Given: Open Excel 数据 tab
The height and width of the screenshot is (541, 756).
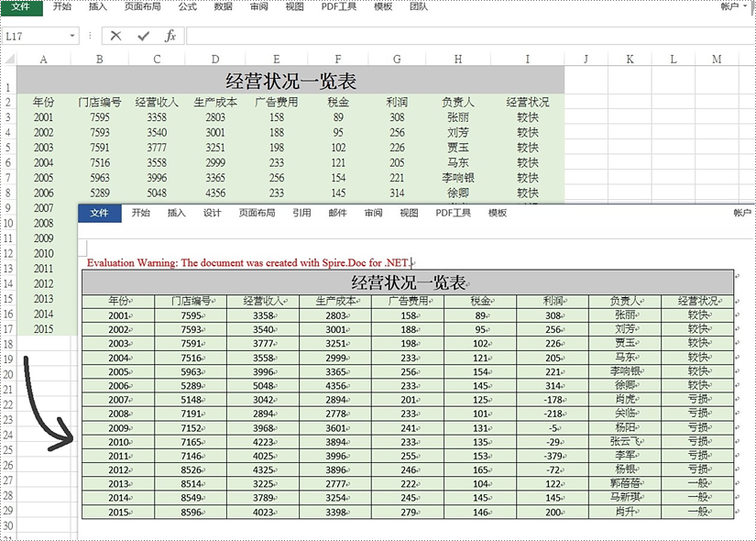Looking at the screenshot, I should (x=224, y=6).
